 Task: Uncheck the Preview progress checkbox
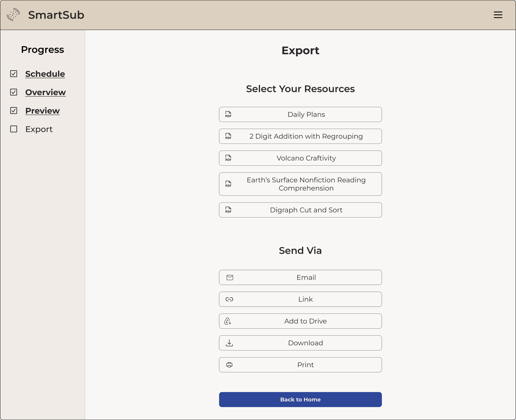pos(14,111)
